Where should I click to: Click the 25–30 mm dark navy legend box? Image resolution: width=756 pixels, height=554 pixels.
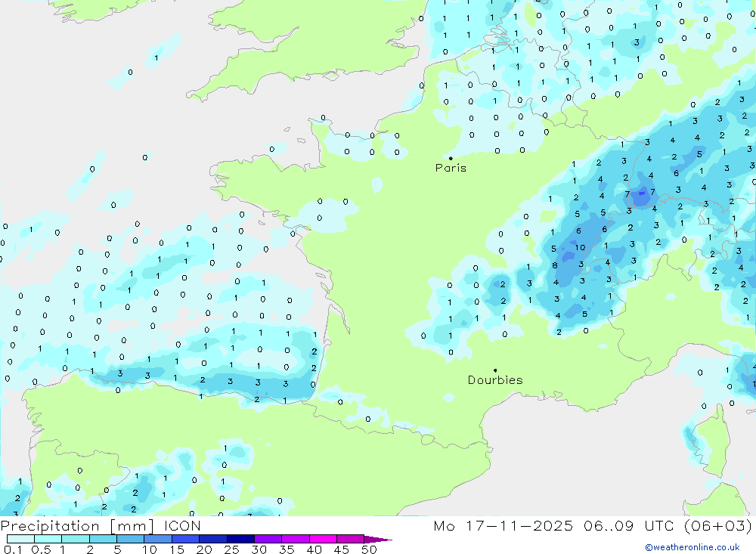[x=240, y=539]
